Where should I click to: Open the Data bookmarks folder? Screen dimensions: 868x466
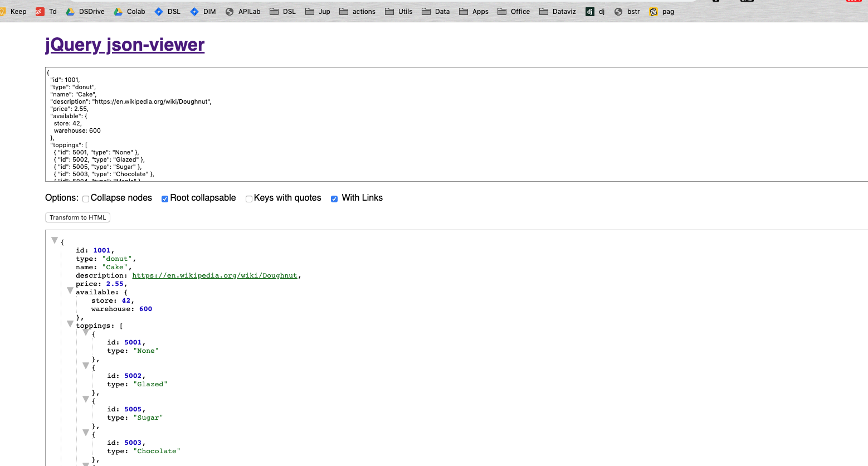tap(436, 11)
